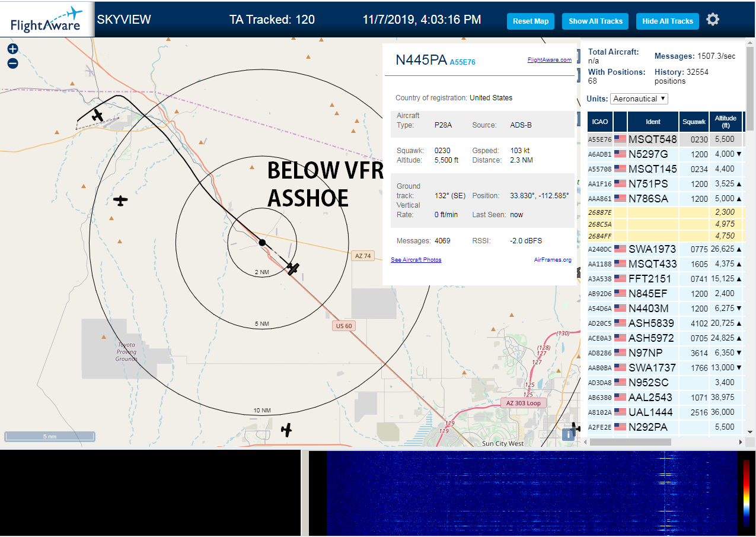The height and width of the screenshot is (537, 756).
Task: Click the SKYVIEW header title
Action: coord(124,20)
